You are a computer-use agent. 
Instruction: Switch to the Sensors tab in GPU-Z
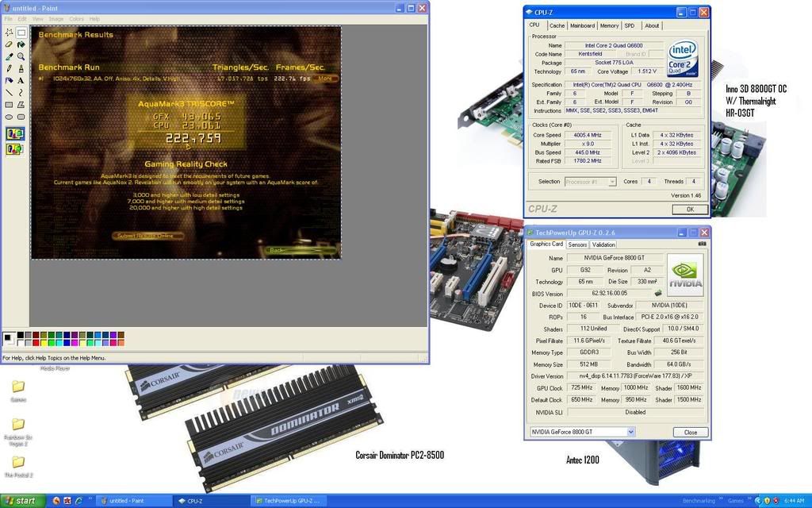[x=577, y=244]
